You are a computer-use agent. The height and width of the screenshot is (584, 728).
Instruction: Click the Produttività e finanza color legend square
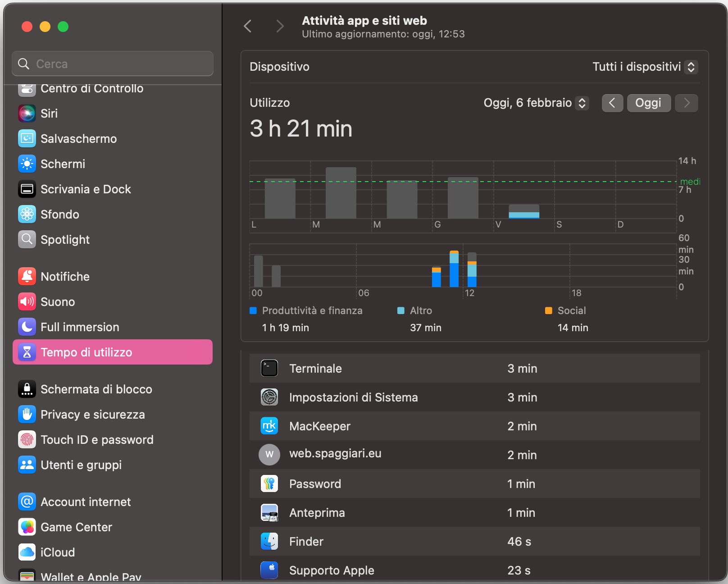pyautogui.click(x=252, y=310)
